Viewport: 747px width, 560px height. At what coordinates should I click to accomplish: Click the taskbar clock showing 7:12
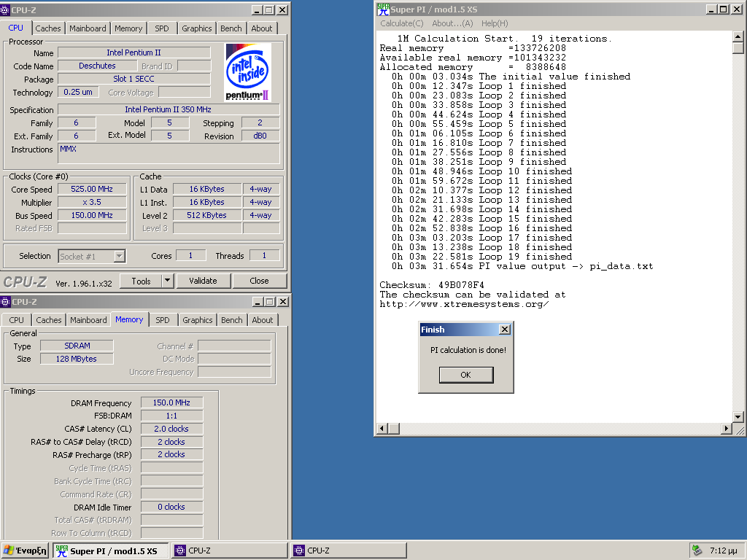pos(724,551)
